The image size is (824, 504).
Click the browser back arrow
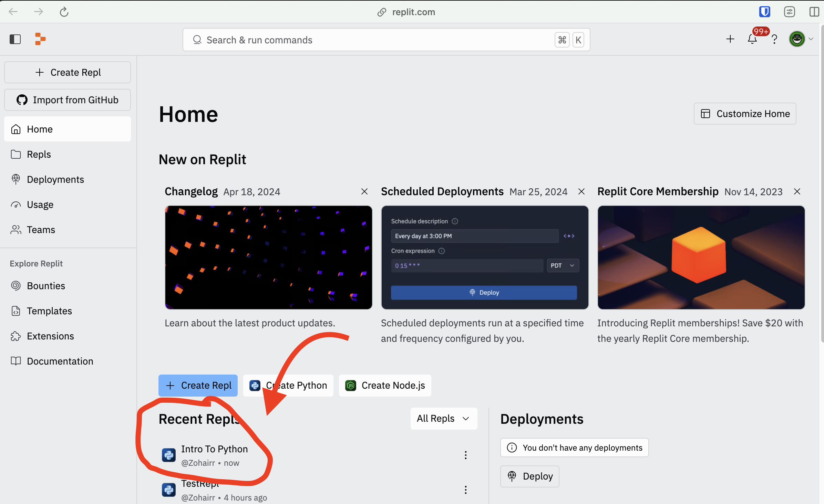tap(13, 12)
